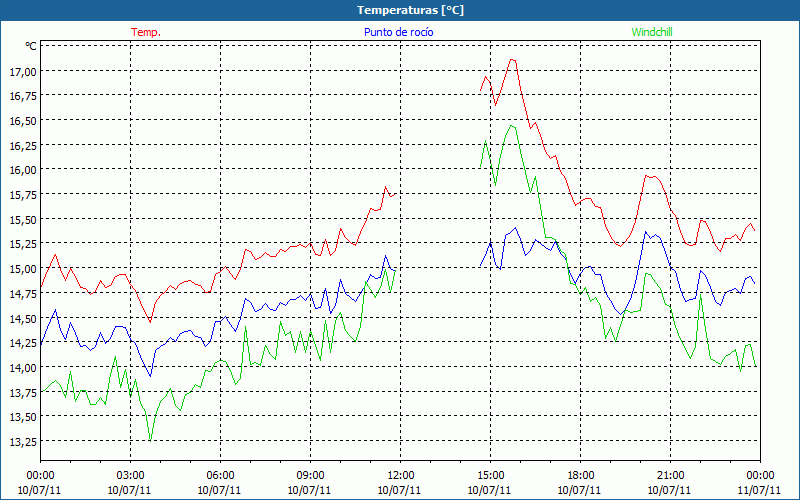Click the °C unit label on y-axis

31,46
